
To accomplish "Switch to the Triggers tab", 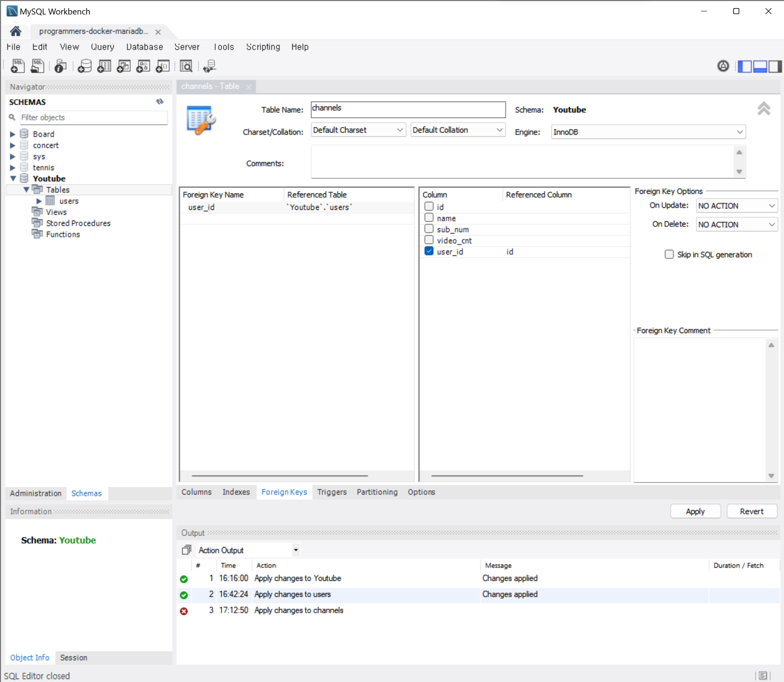I will click(x=332, y=492).
